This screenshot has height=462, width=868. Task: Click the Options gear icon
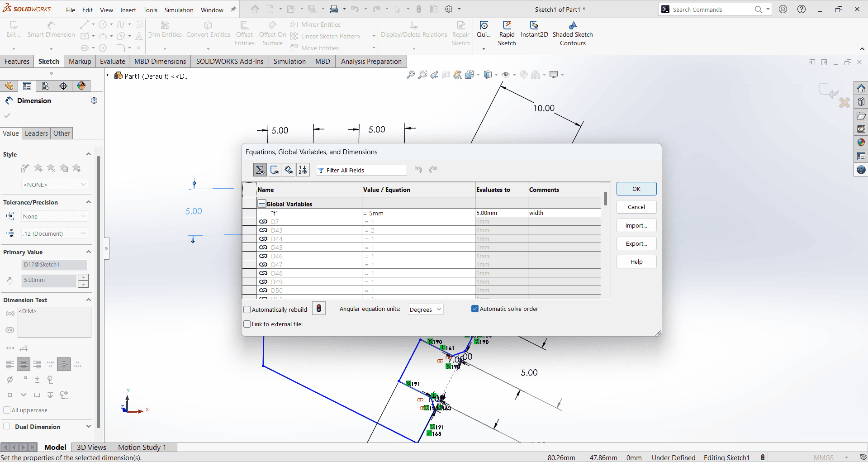[x=449, y=9]
